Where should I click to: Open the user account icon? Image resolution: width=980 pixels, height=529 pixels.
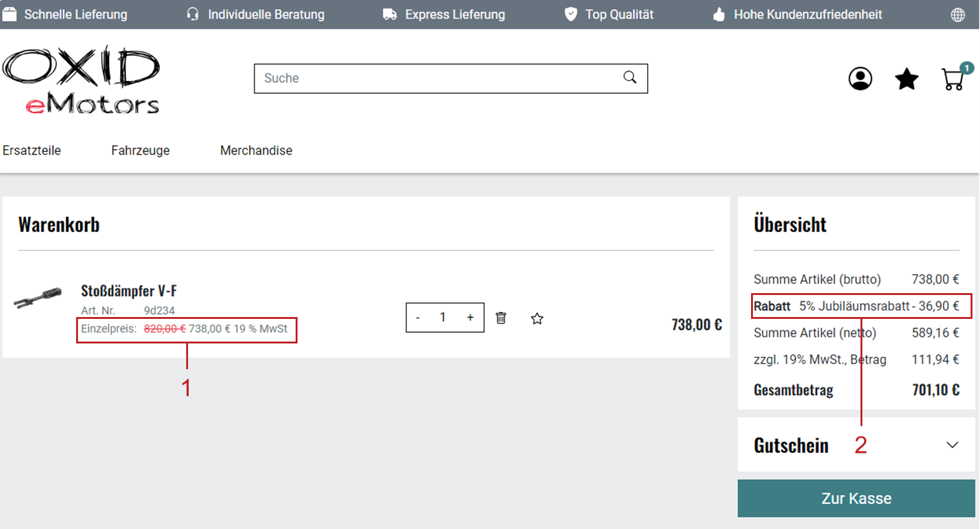tap(860, 79)
